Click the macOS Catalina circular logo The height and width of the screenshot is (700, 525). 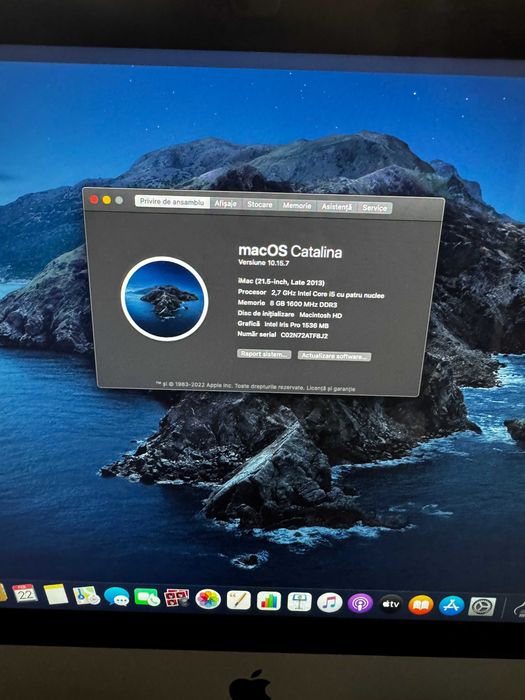[x=164, y=299]
